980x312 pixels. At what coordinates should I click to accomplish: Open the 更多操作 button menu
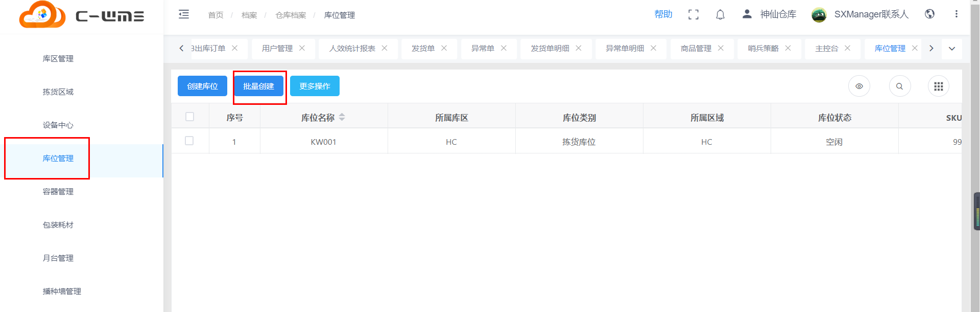coord(315,86)
